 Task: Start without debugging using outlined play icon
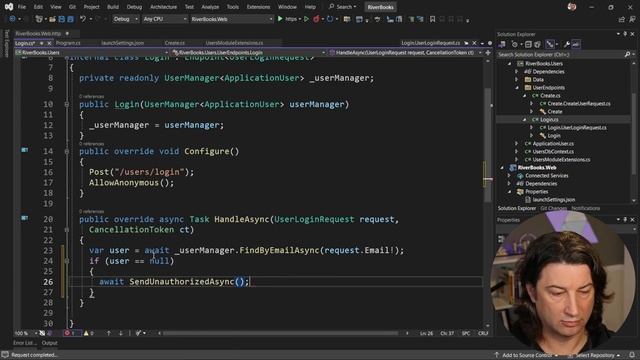(306, 19)
